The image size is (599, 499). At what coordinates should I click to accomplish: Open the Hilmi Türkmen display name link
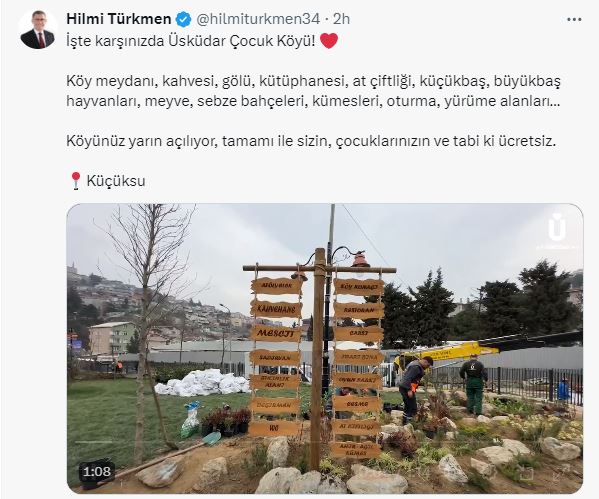coord(119,19)
